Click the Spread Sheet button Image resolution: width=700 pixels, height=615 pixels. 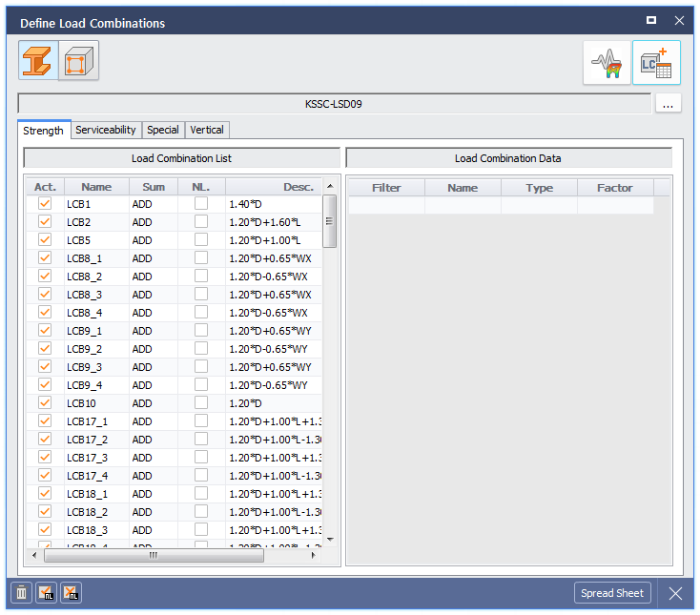point(612,593)
